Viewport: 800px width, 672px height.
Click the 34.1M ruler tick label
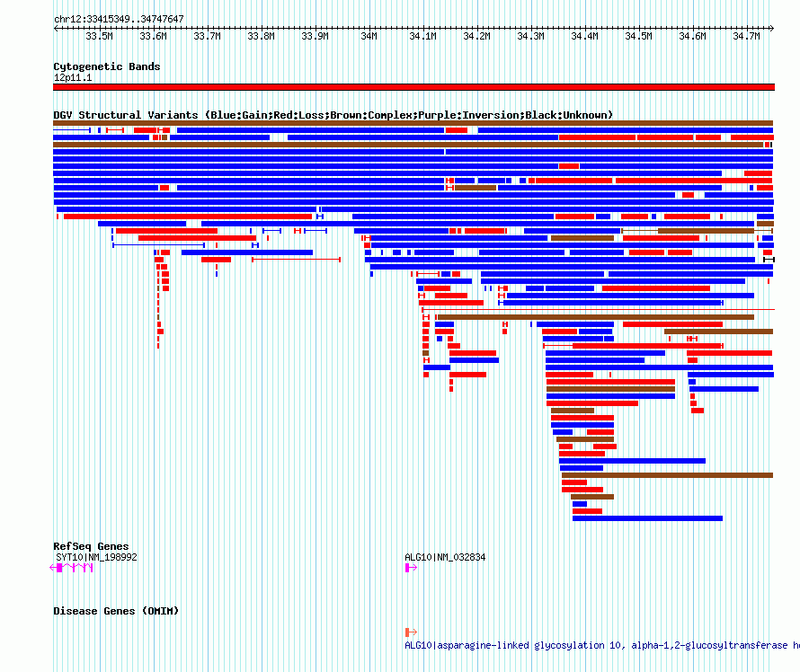[423, 36]
